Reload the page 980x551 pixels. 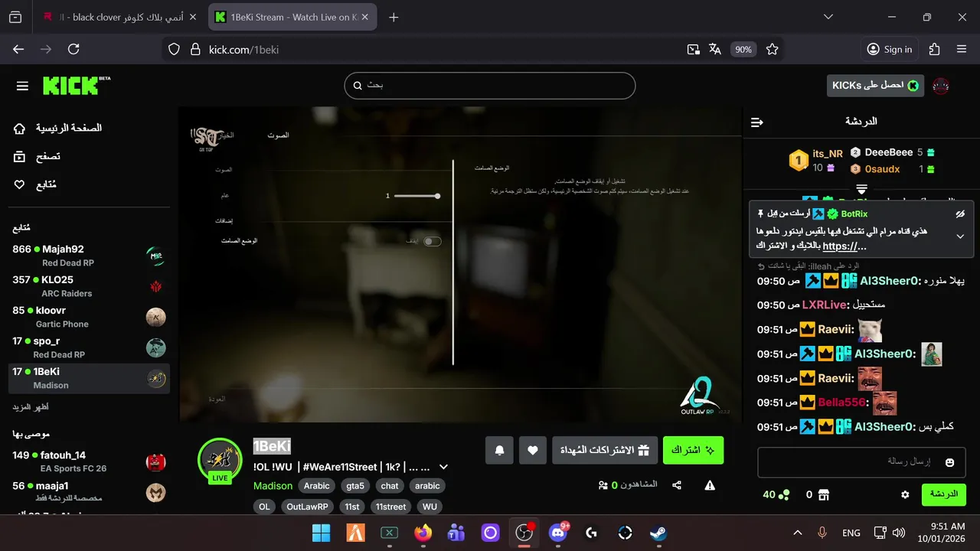73,49
